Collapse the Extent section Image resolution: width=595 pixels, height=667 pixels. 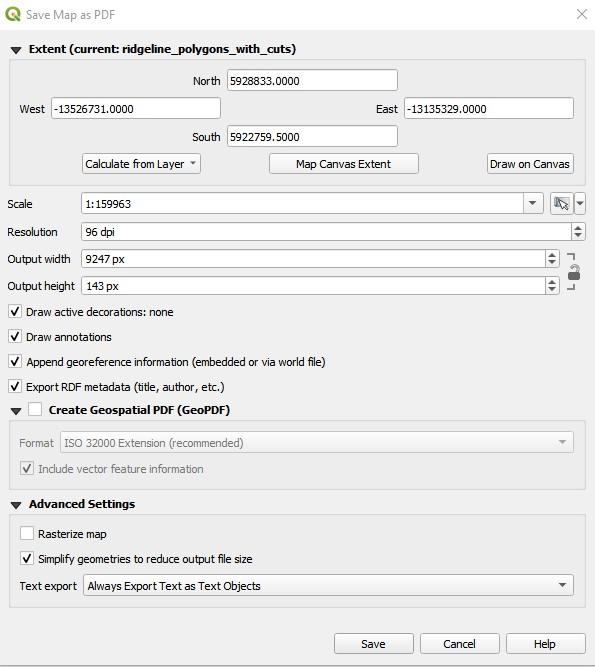pyautogui.click(x=16, y=50)
